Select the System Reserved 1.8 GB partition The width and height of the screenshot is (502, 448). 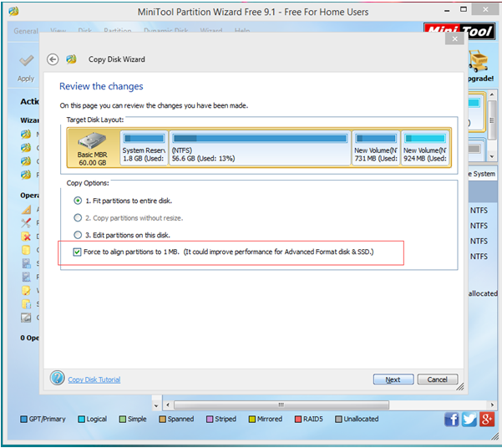pyautogui.click(x=144, y=148)
